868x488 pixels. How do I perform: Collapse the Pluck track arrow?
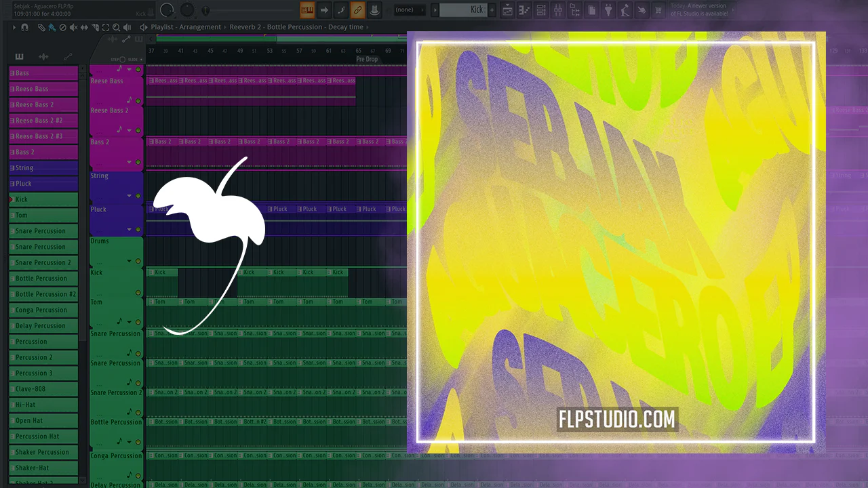(129, 230)
